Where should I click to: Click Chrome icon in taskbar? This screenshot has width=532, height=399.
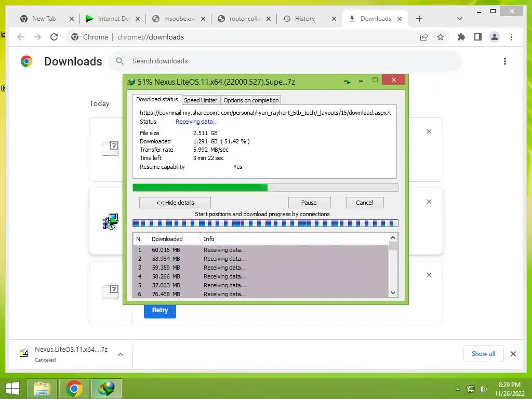74,389
